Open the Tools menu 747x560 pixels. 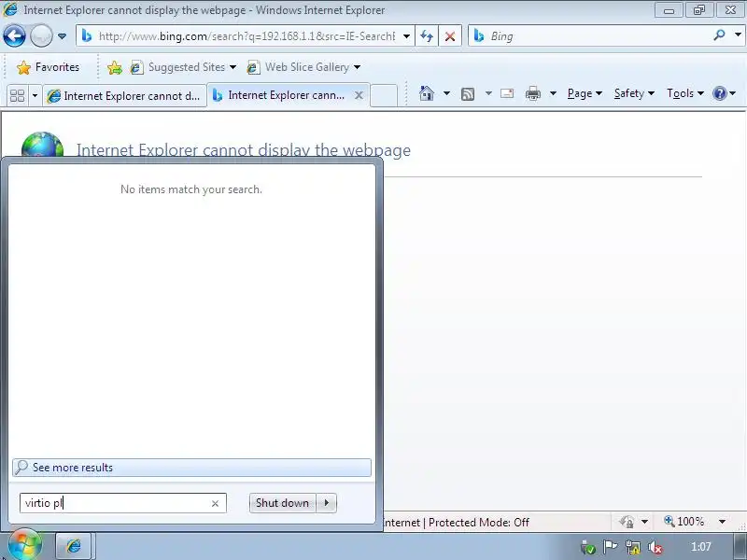(685, 93)
